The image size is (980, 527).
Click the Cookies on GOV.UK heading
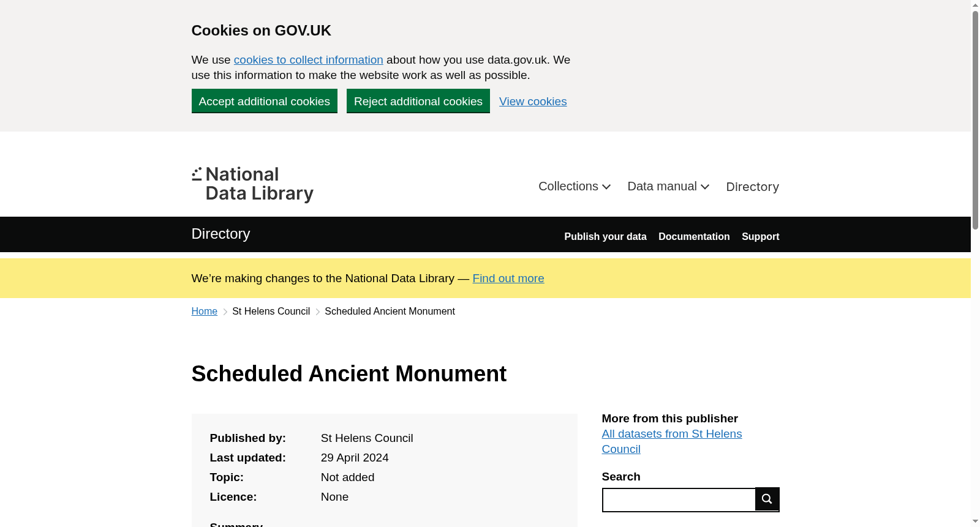[x=262, y=31]
